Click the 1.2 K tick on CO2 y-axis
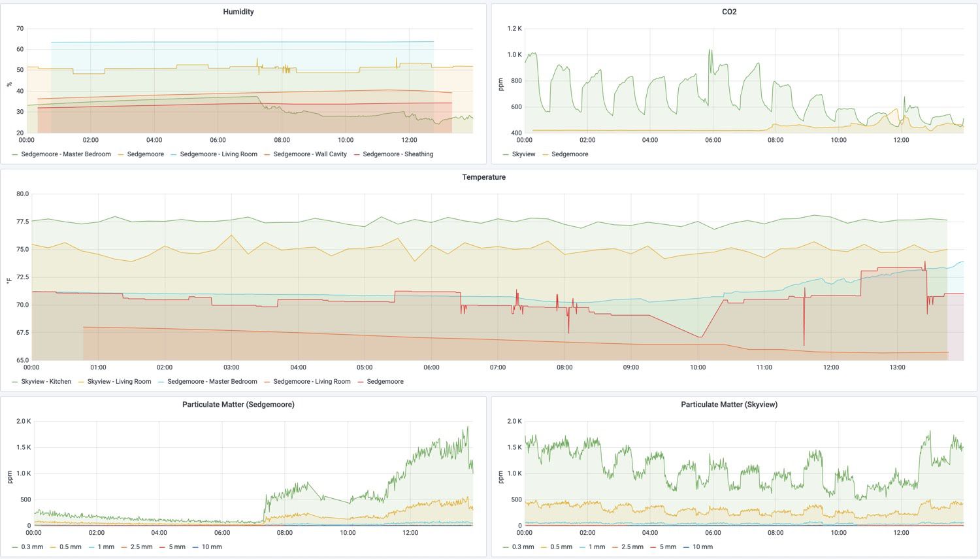The height and width of the screenshot is (559, 980). coord(515,29)
